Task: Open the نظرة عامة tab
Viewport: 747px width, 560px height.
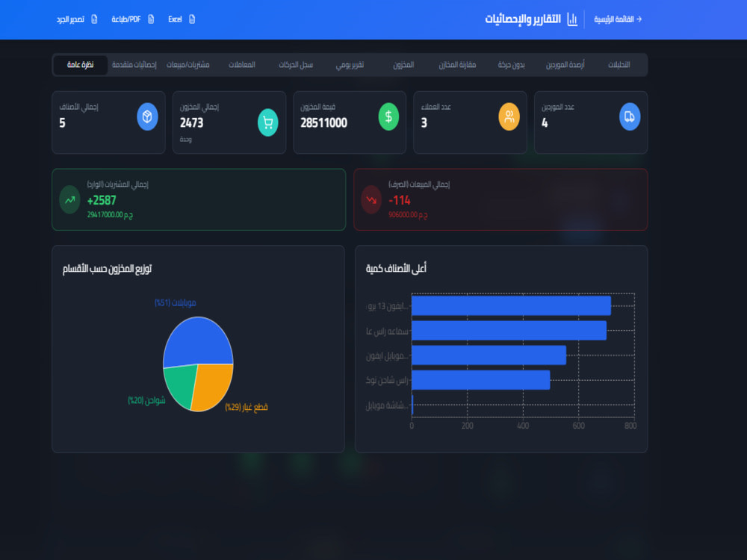Action: pyautogui.click(x=80, y=65)
